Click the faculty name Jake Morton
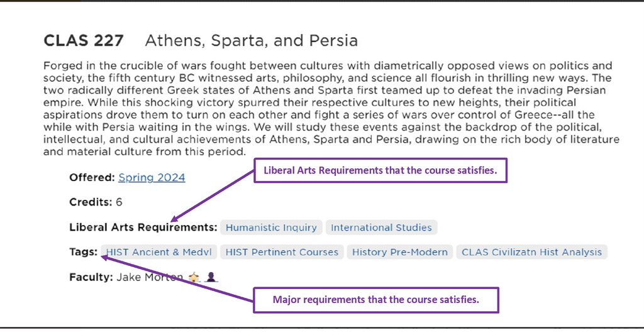The width and height of the screenshot is (644, 335). point(150,277)
